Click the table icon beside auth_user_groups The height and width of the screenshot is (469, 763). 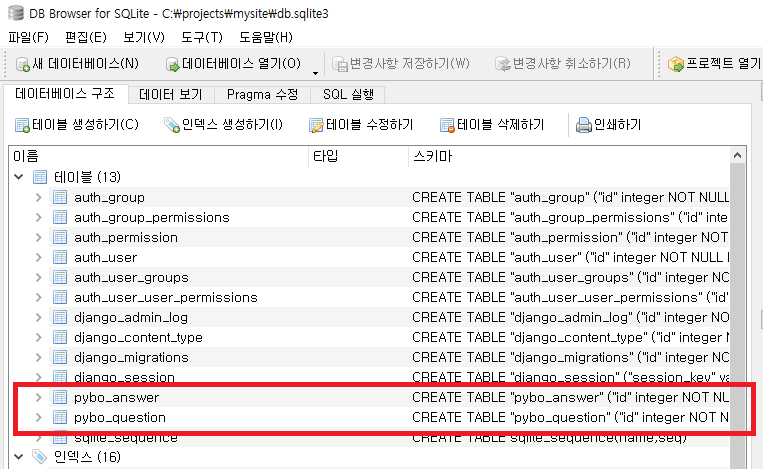click(x=60, y=277)
